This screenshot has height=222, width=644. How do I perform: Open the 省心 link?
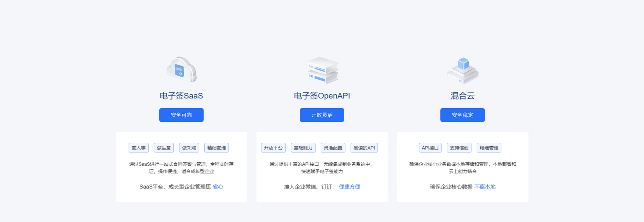(218, 187)
